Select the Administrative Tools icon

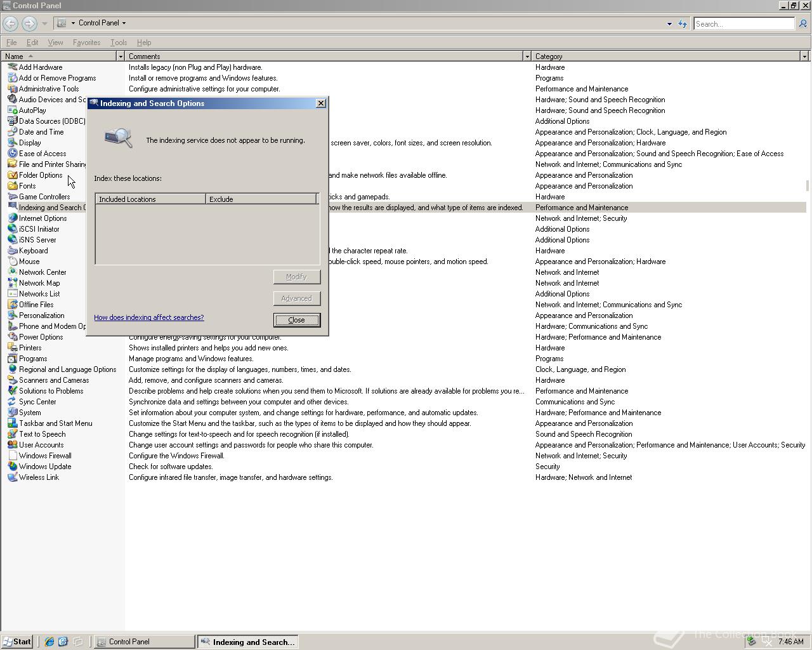[12, 89]
